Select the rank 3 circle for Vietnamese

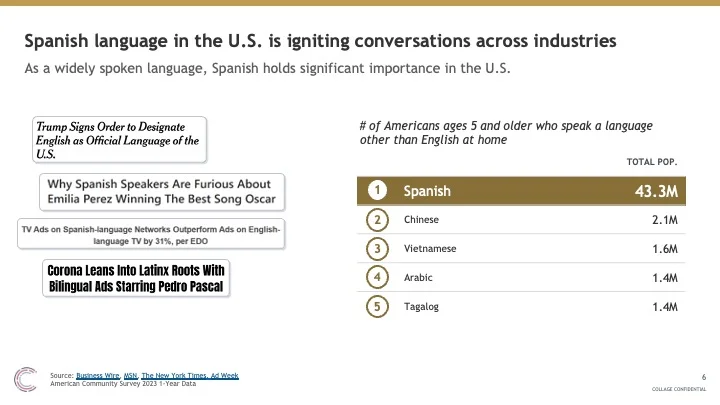[x=377, y=248]
